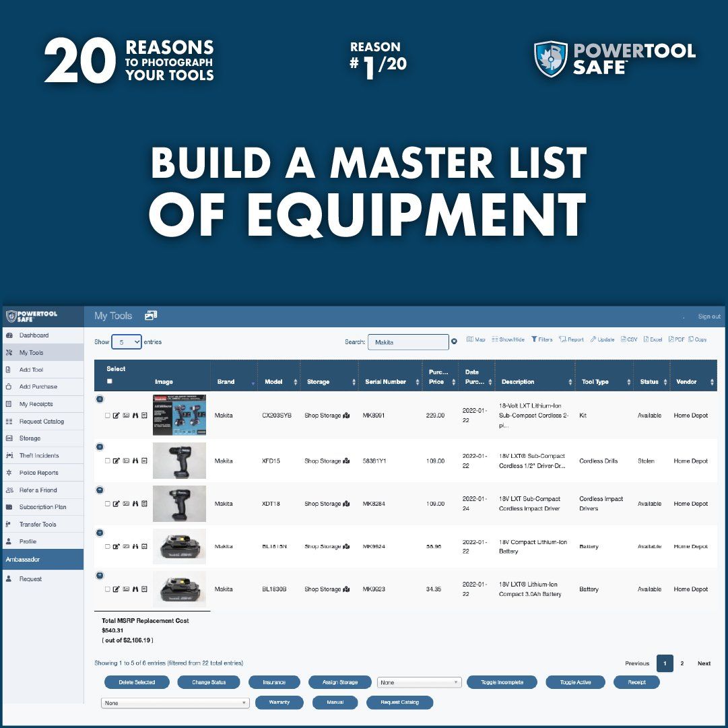728x728 pixels.
Task: Click the binoculars icon on the BL1830B row
Action: [135, 589]
